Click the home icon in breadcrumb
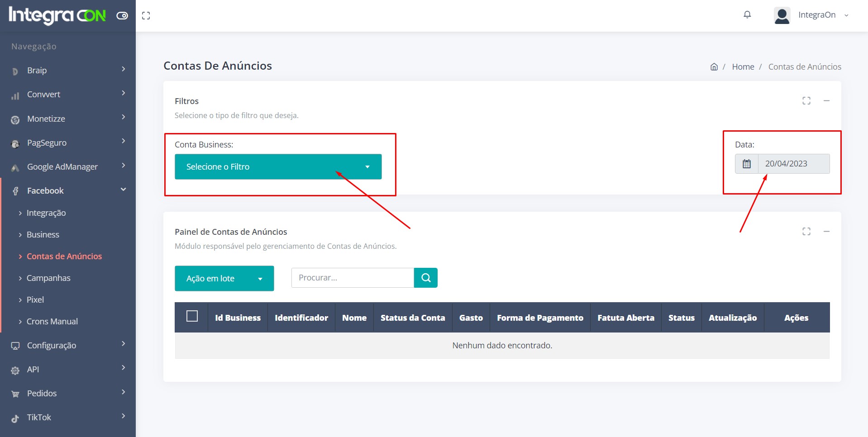The width and height of the screenshot is (868, 437). [x=714, y=67]
